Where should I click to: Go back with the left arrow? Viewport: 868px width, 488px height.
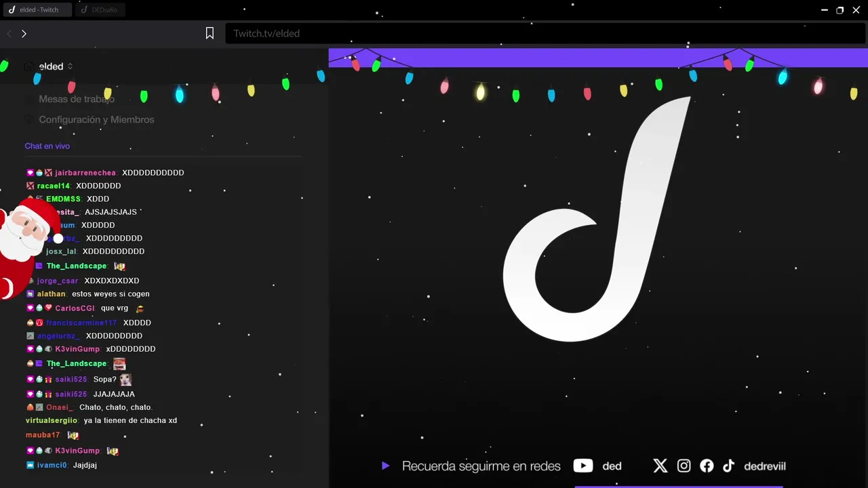[9, 33]
